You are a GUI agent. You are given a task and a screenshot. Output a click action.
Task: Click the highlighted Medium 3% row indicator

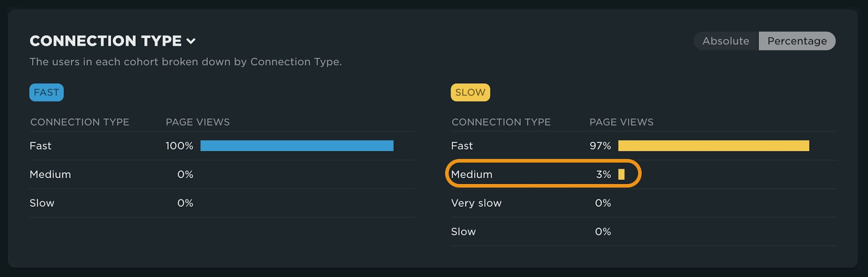coord(543,174)
